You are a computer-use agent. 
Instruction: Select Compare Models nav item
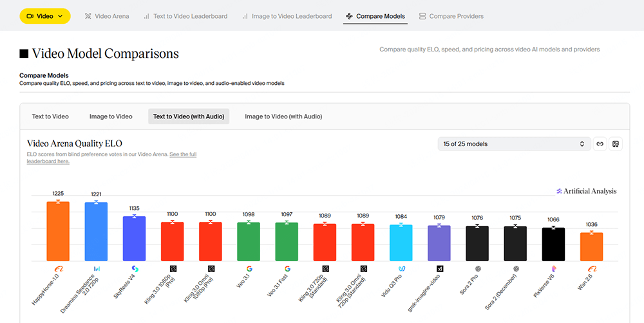tap(375, 17)
